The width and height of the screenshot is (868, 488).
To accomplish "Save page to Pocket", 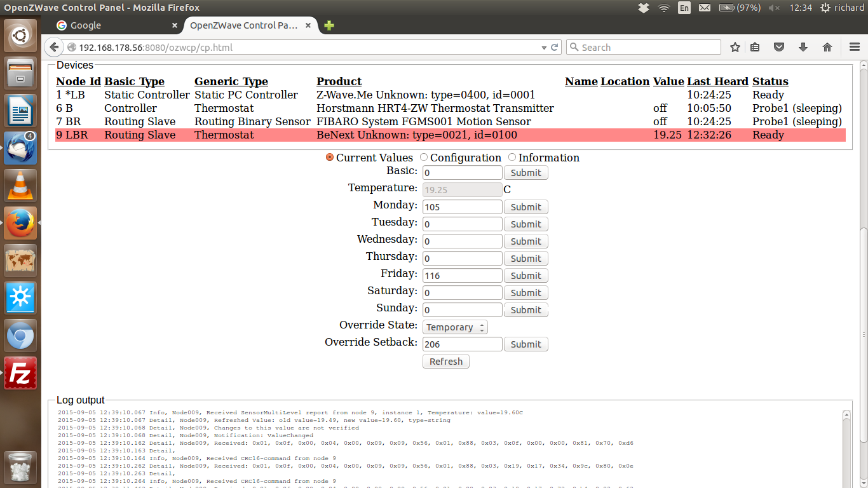I will tap(779, 47).
